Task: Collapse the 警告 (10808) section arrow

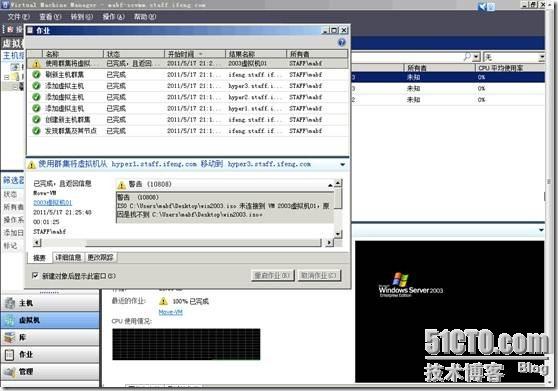Action: (330, 185)
